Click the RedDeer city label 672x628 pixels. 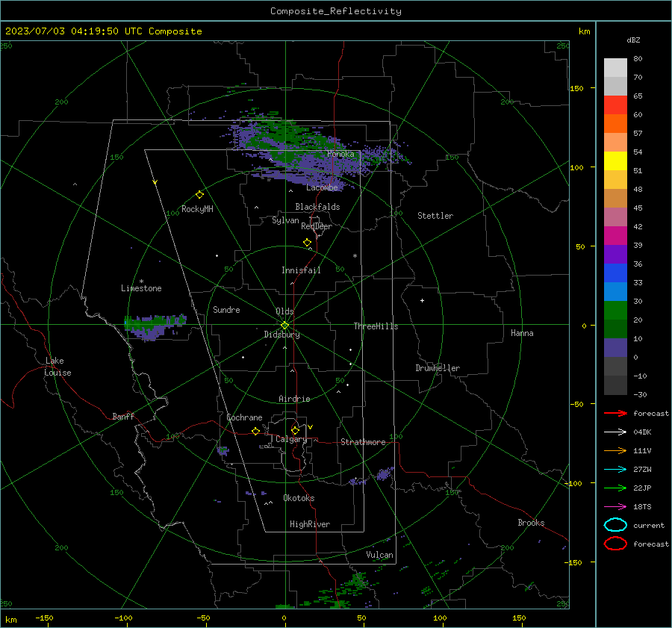(317, 226)
